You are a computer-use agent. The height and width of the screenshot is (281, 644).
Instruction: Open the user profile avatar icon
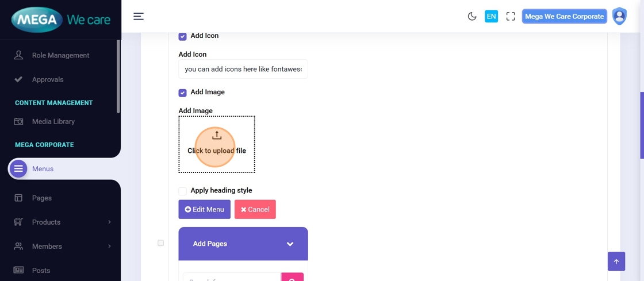[619, 16]
